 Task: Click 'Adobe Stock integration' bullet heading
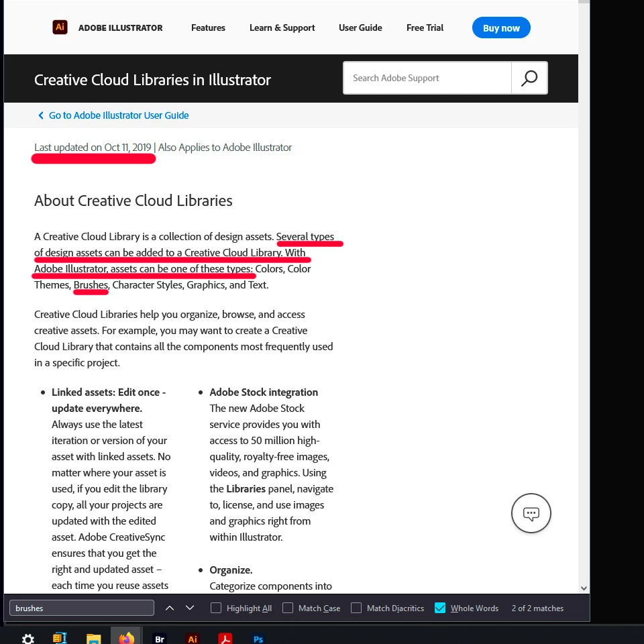[264, 392]
